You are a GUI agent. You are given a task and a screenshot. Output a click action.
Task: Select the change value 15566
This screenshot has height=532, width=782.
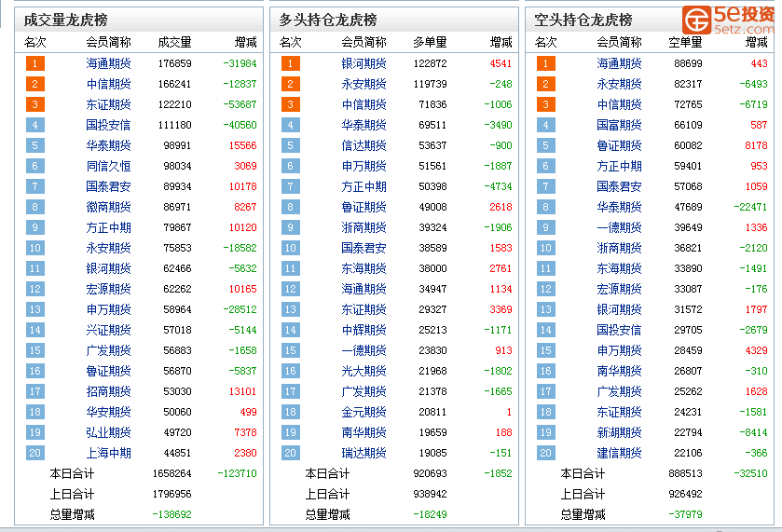(x=243, y=145)
